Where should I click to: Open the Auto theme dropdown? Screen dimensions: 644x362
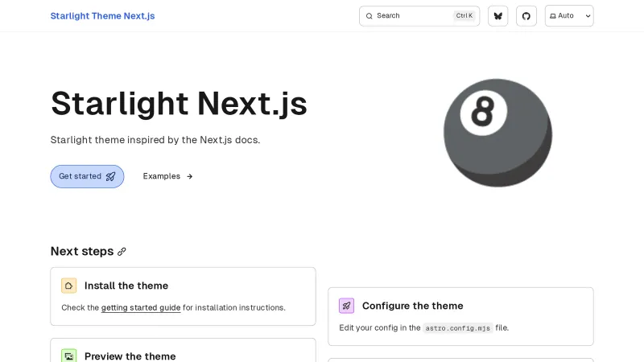569,16
